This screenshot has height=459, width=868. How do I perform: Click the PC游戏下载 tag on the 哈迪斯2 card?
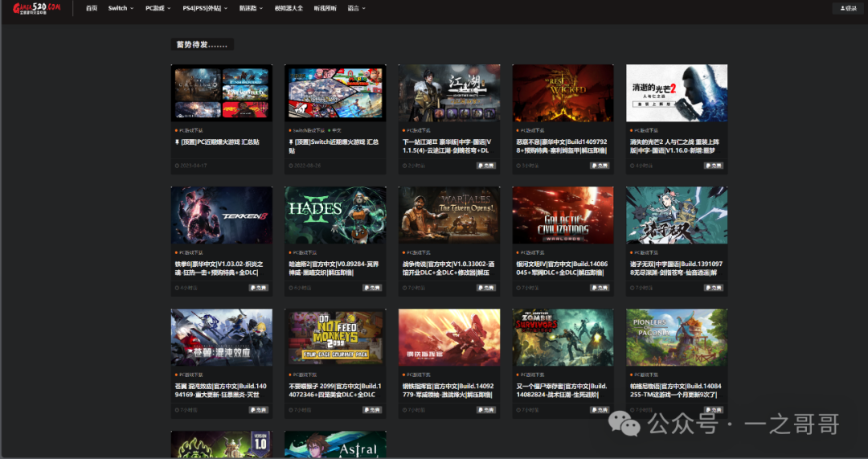coord(303,253)
